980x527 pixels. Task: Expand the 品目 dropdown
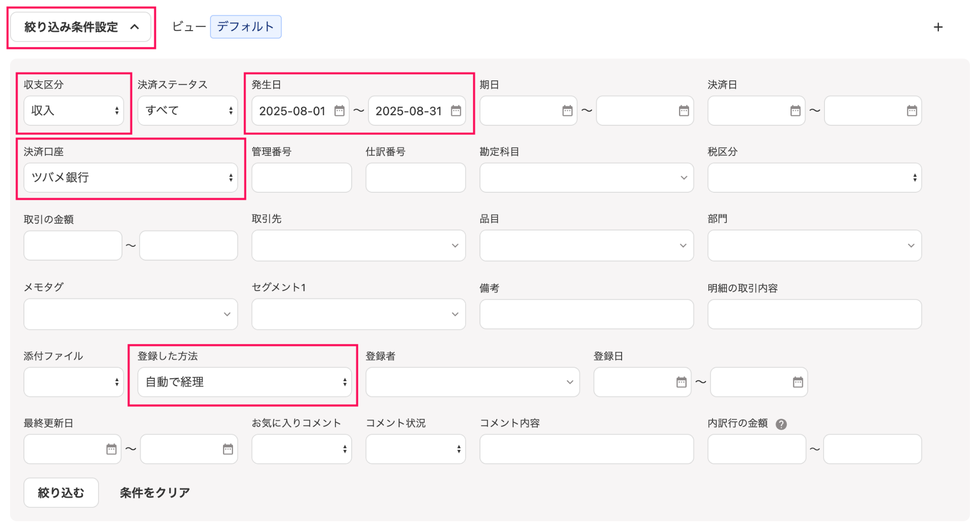coord(587,245)
